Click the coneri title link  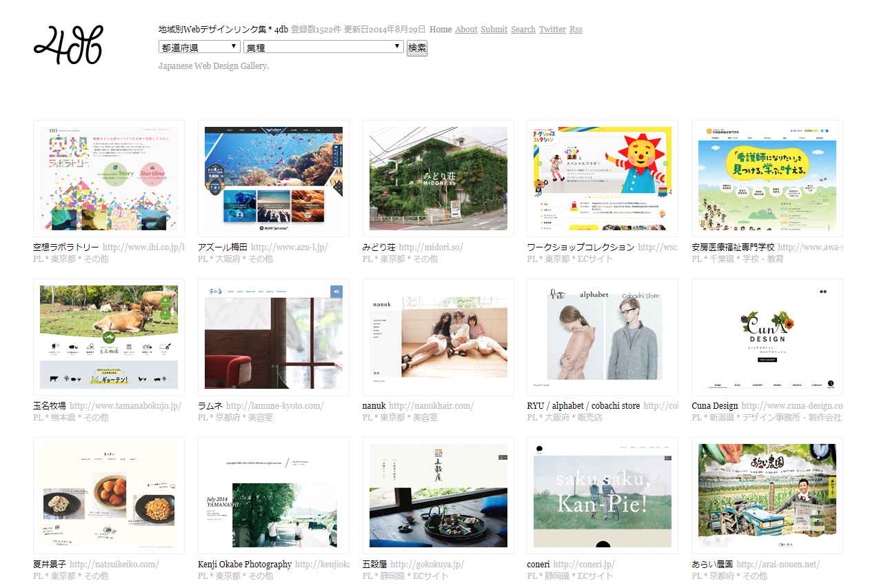[538, 565]
